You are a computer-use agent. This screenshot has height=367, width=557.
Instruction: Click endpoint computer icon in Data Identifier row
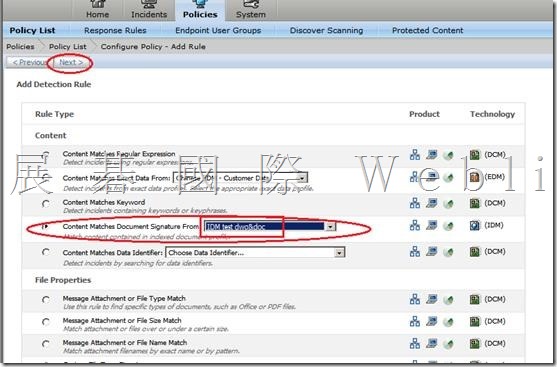click(432, 251)
